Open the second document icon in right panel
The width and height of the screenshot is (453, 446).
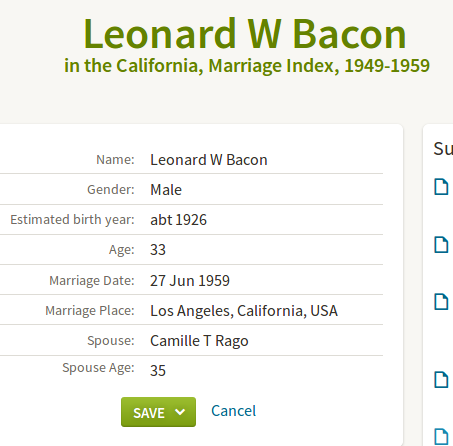coord(441,245)
